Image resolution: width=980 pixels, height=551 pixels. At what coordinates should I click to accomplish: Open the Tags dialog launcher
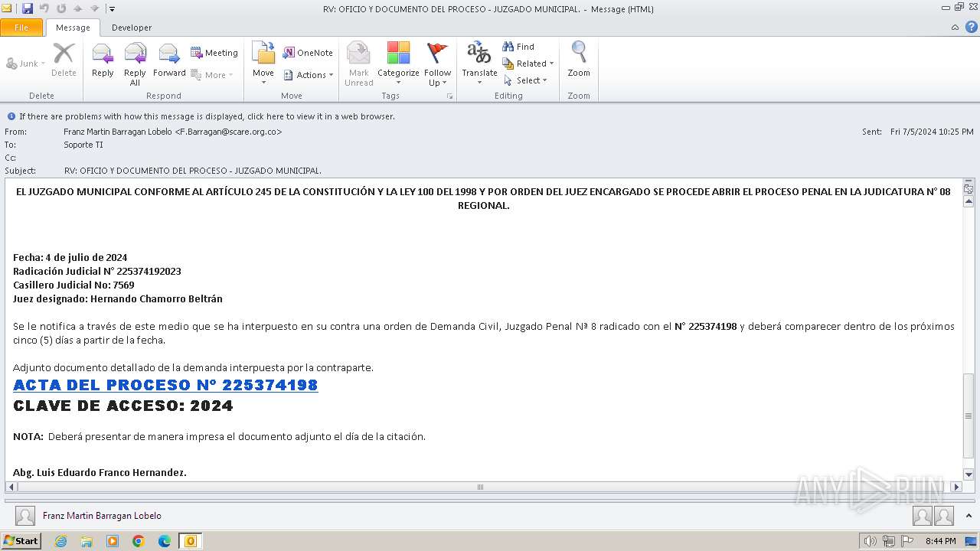(449, 96)
